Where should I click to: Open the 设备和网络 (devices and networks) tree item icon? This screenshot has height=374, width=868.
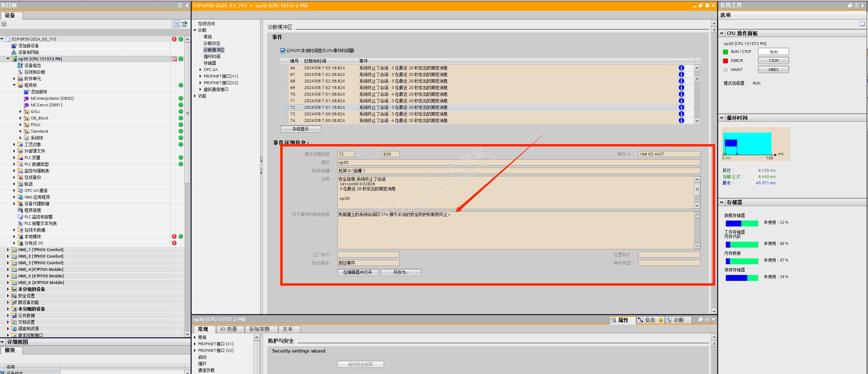[14, 52]
